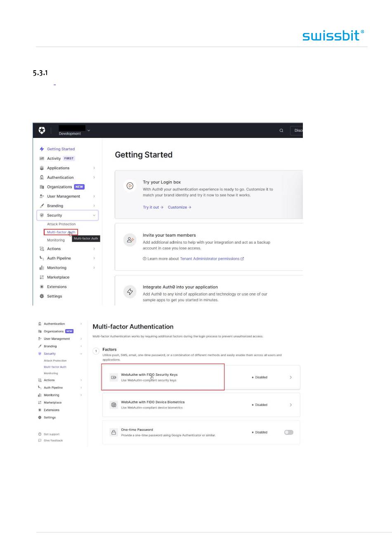Click bar-chart Monitoring icon, Getting Started screenshot
Screen dimensions: 392x555
click(x=42, y=268)
